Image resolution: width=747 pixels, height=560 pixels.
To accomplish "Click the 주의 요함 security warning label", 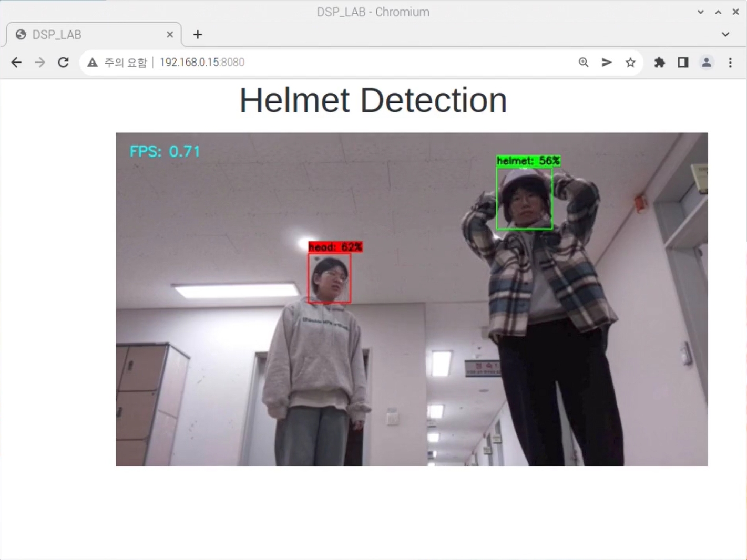I will 126,62.
